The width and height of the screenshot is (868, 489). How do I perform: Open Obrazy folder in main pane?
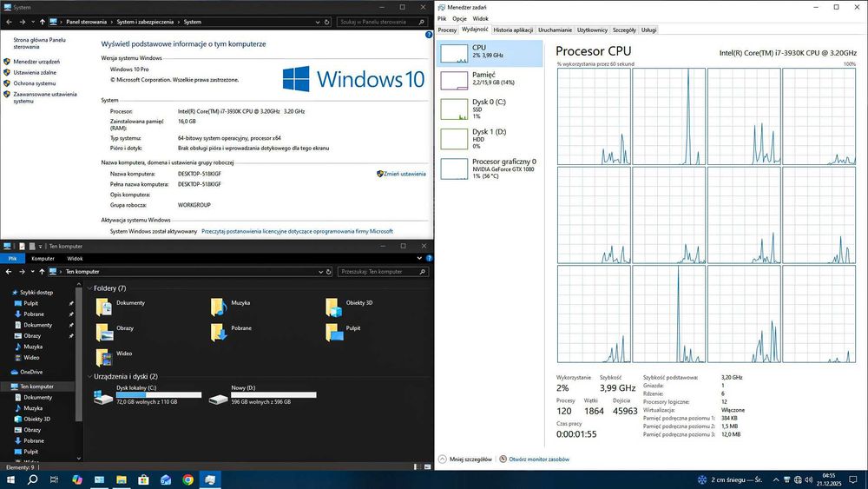(x=115, y=331)
